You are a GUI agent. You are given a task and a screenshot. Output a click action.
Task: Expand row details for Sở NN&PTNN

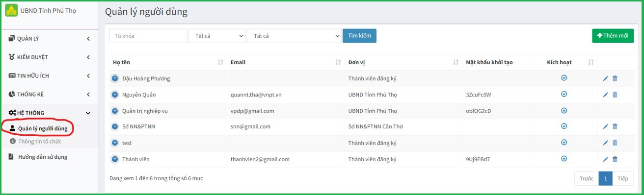click(x=115, y=126)
